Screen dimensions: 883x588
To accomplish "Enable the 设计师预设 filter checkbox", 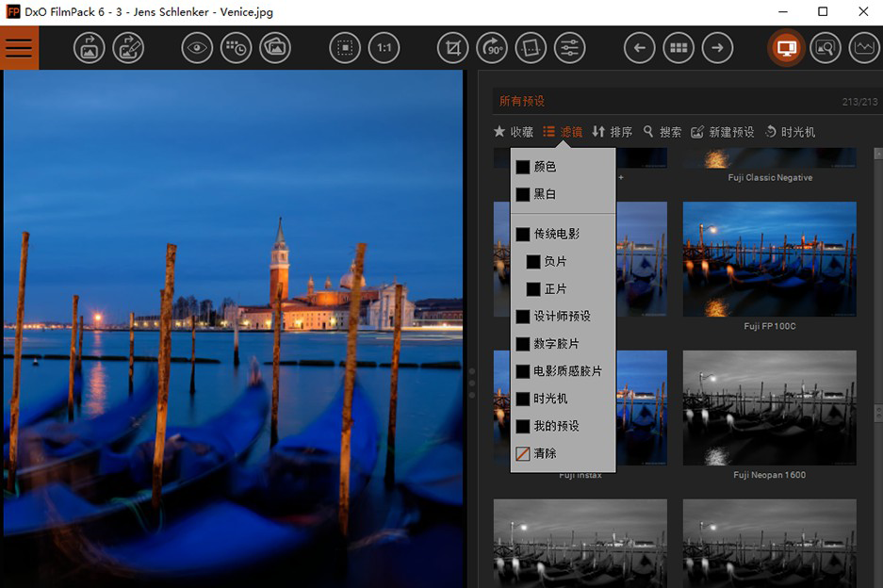I will coord(523,317).
